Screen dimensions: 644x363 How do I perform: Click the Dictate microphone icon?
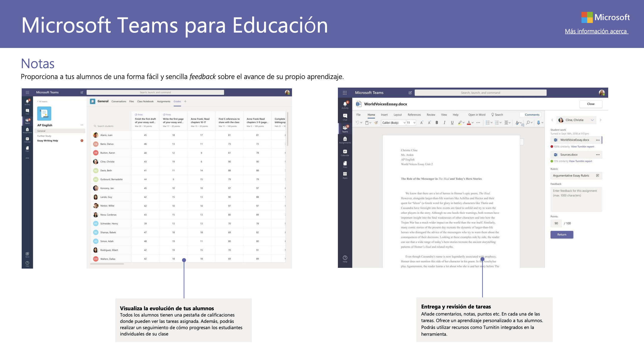click(x=538, y=123)
